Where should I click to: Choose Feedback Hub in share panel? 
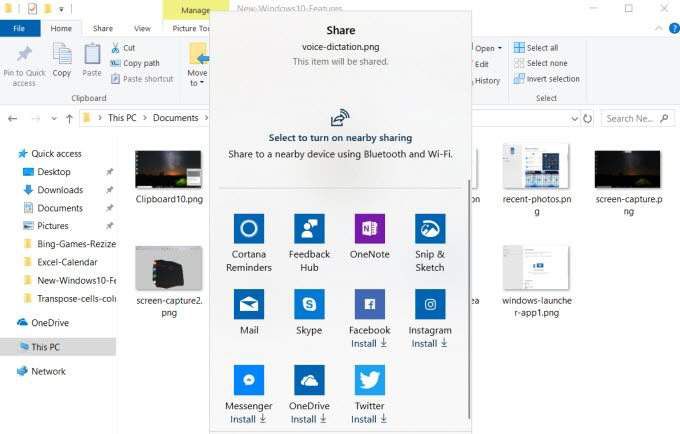pos(309,228)
